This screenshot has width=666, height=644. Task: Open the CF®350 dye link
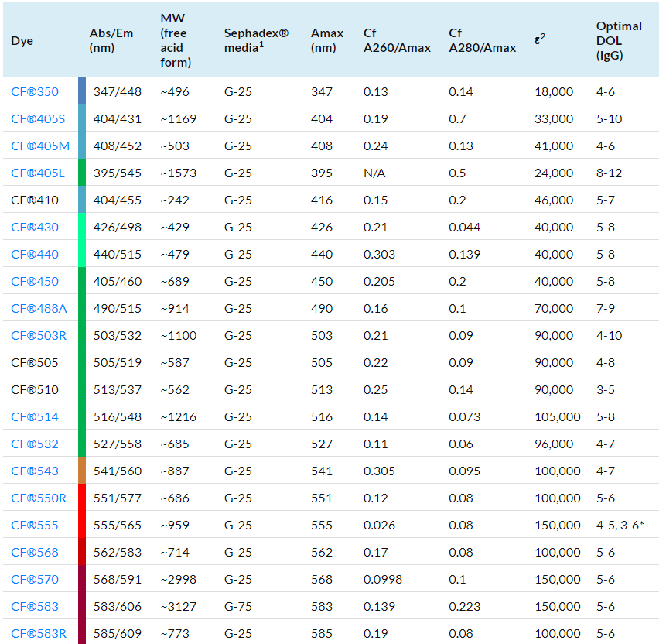[x=35, y=91]
